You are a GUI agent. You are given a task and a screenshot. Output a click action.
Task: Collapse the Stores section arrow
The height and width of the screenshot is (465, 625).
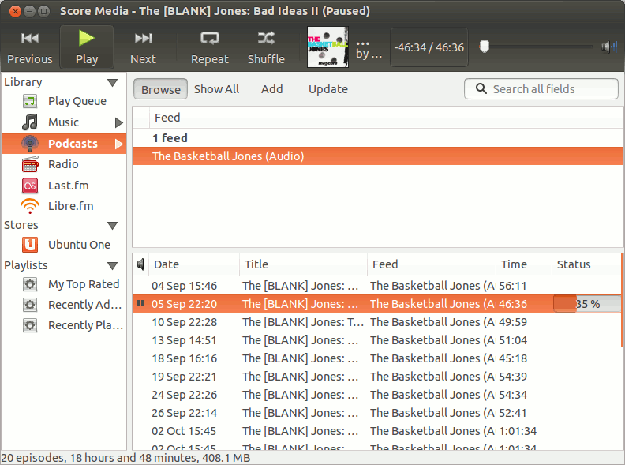pos(113,226)
